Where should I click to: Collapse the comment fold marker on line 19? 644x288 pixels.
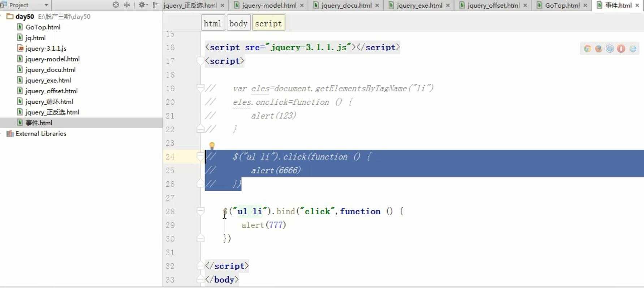coord(200,89)
